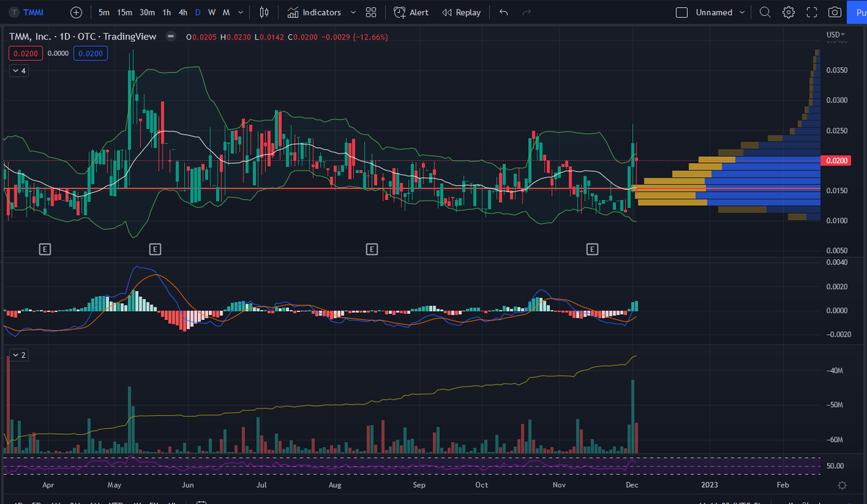Image resolution: width=867 pixels, height=504 pixels.
Task: Enter fullscreen mode
Action: click(x=811, y=12)
